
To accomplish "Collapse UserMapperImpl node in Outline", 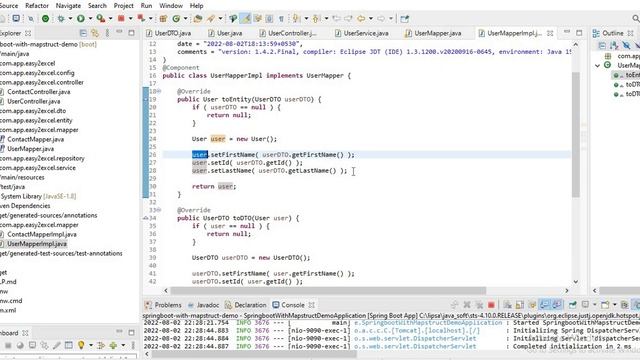I will coord(597,65).
